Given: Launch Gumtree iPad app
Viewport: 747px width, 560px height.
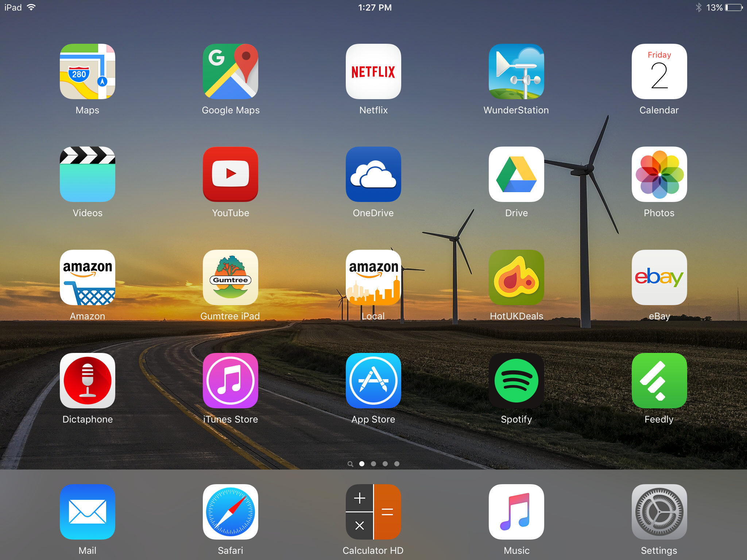Looking at the screenshot, I should click(231, 277).
